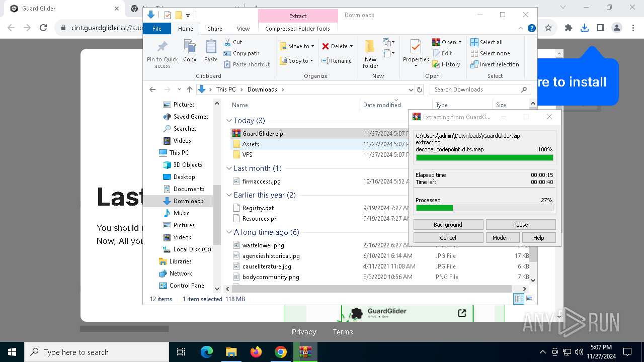Viewport: 644px width, 362px height.
Task: Click Select none in ribbon
Action: pos(490,53)
